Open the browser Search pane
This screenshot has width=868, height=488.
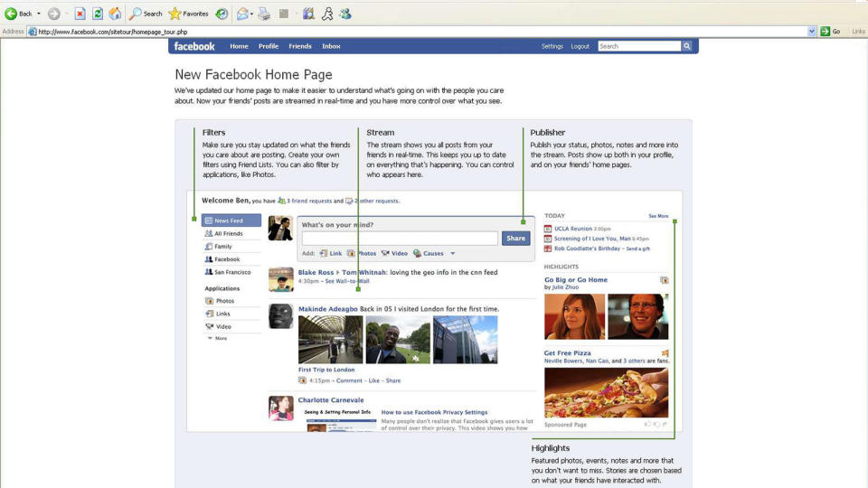click(146, 14)
